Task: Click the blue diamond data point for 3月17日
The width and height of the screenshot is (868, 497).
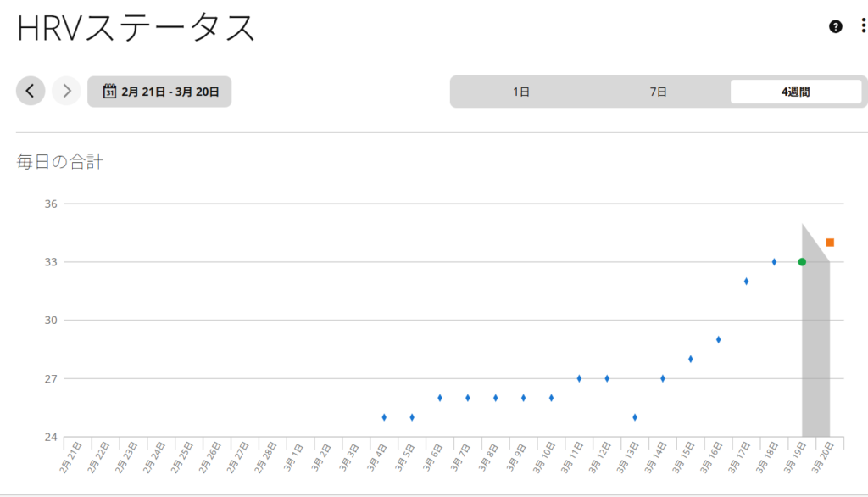Action: 746,282
